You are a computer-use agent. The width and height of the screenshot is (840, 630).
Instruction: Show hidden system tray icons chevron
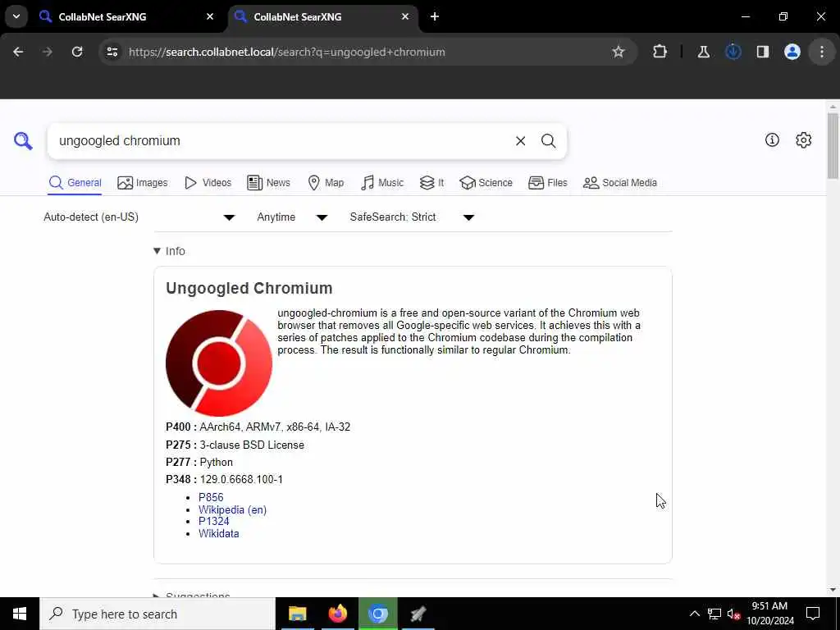click(x=694, y=614)
